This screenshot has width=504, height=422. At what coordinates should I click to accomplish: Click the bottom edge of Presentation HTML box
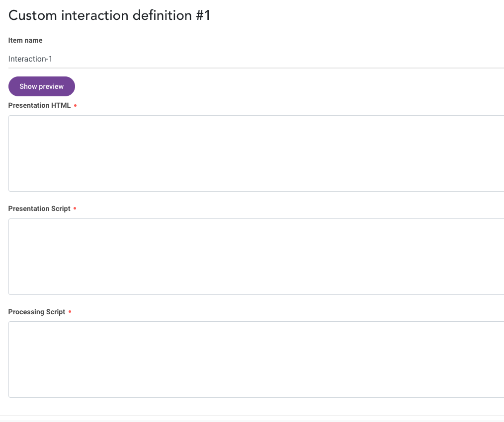click(256, 192)
